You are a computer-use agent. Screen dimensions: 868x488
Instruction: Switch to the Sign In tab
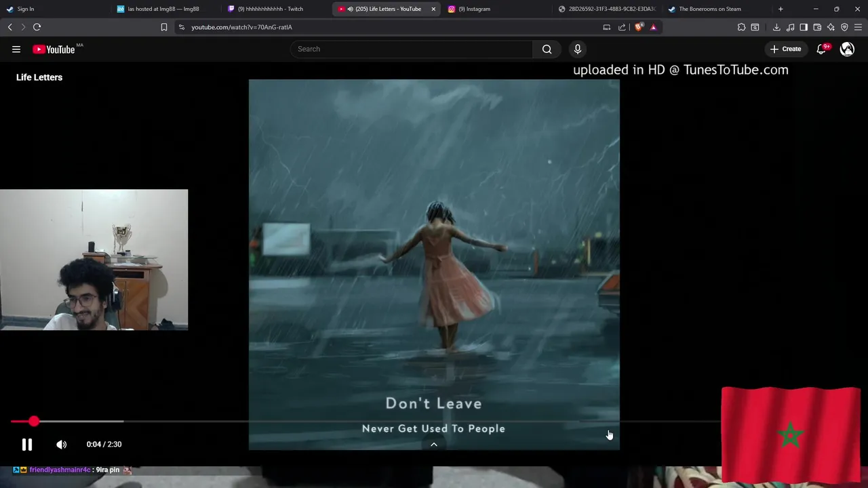click(54, 9)
